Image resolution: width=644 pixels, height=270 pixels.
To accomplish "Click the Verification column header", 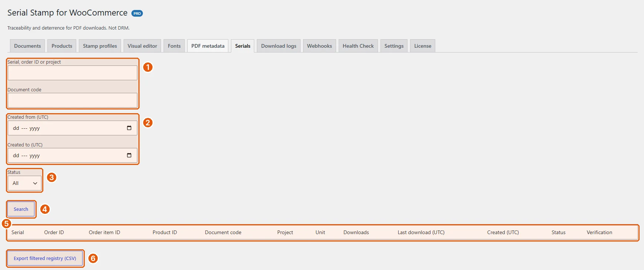I will pos(599,232).
